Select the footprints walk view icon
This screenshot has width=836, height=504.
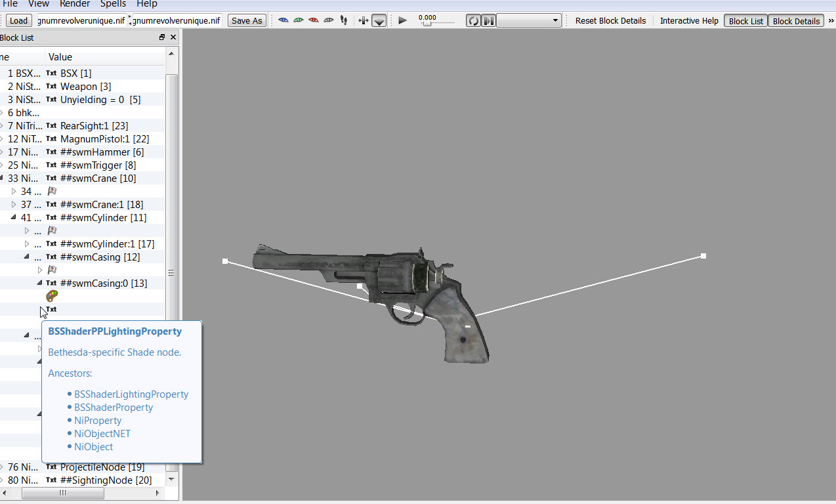[x=344, y=20]
